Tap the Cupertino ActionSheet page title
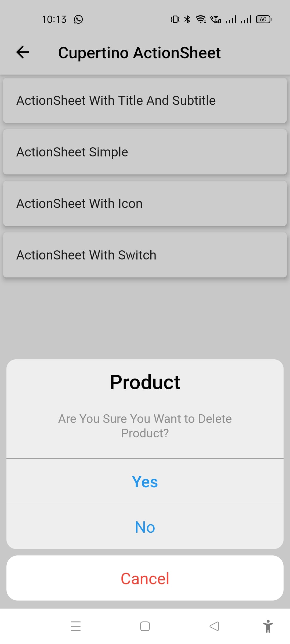This screenshot has height=644, width=290. (x=139, y=53)
